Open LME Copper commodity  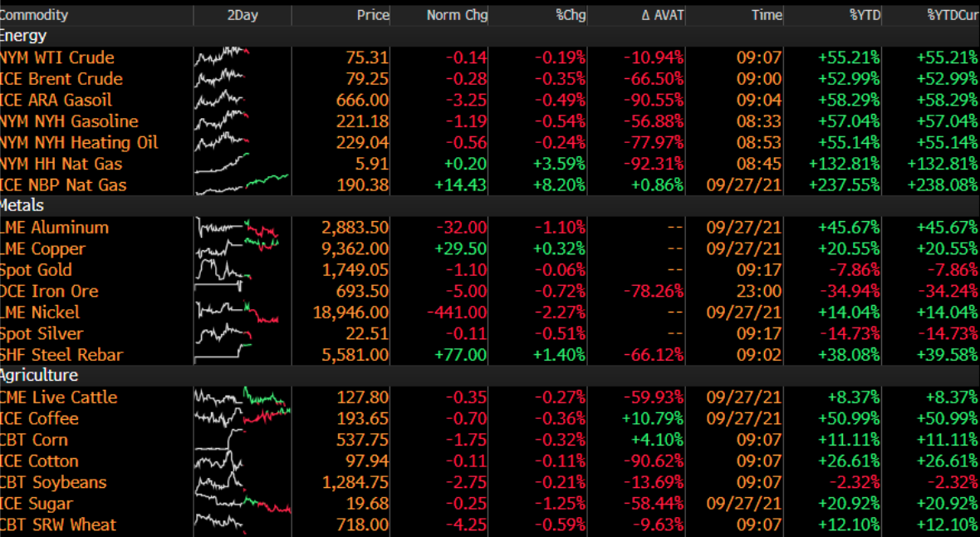coord(42,249)
